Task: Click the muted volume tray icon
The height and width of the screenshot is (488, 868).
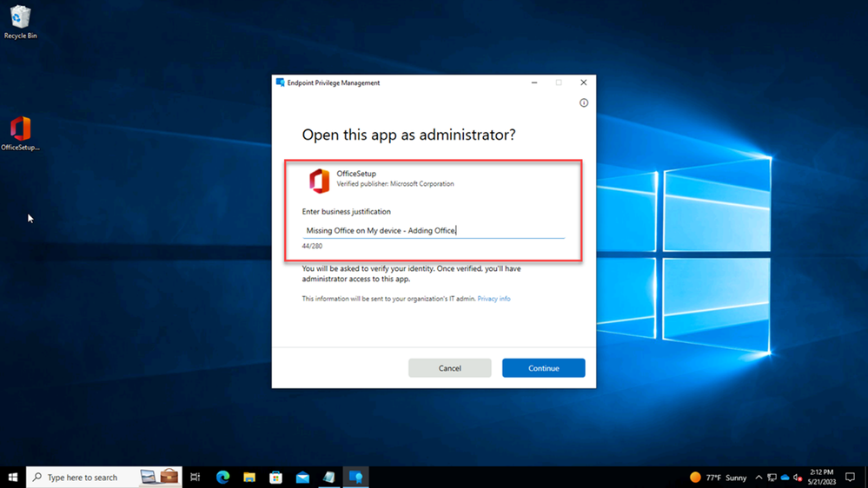Action: tap(798, 477)
